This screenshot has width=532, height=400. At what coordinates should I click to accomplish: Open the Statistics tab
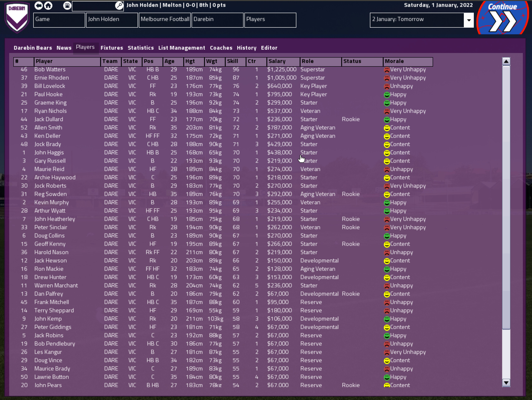click(x=141, y=48)
